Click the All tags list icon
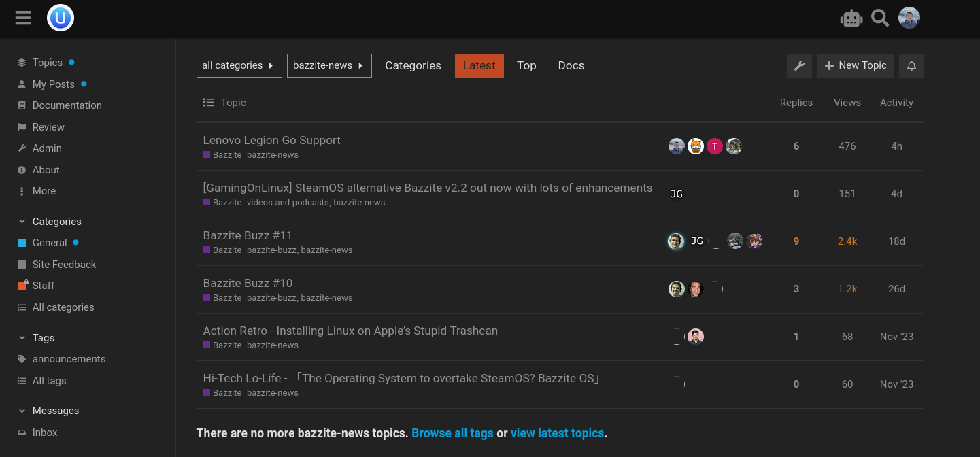This screenshot has height=457, width=980. click(22, 381)
